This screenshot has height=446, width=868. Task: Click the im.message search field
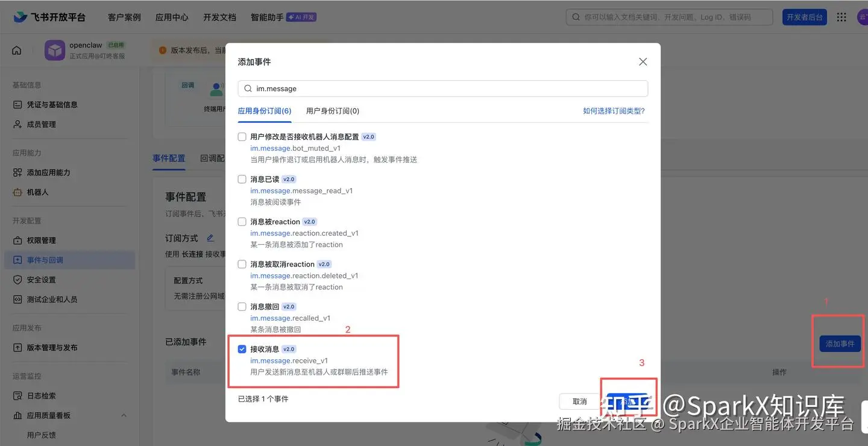443,89
